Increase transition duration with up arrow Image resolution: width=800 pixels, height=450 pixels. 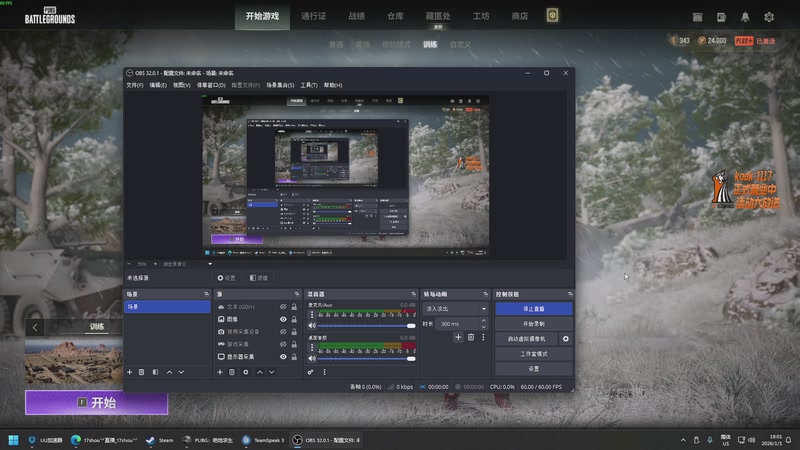point(484,321)
